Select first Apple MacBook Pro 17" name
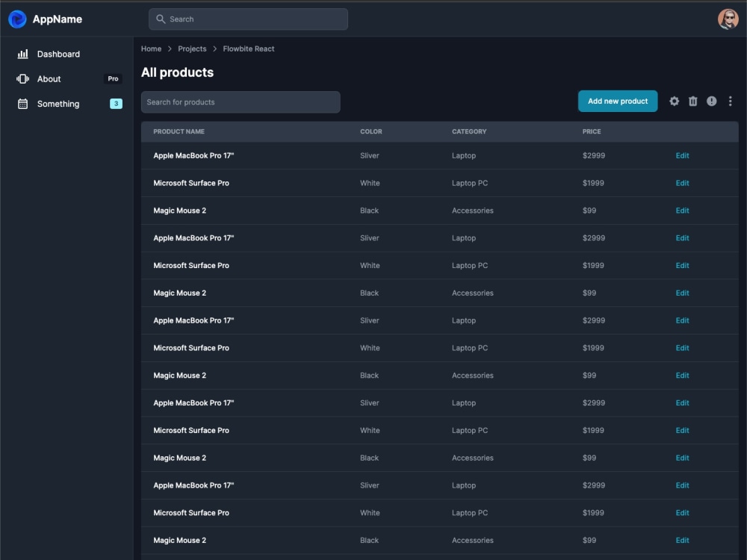 pyautogui.click(x=193, y=155)
